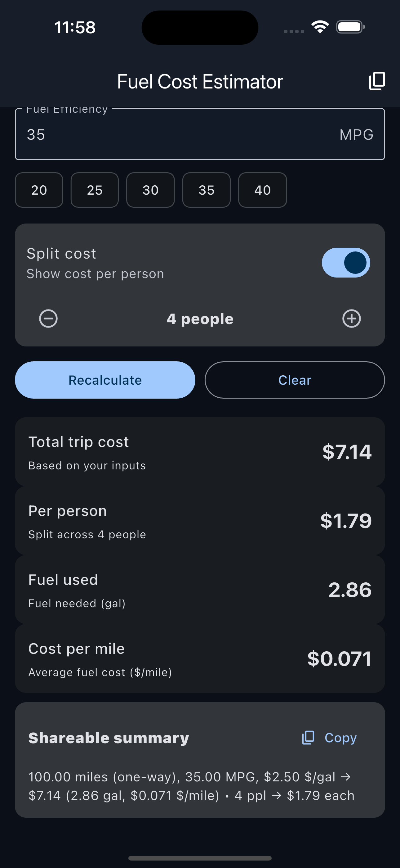Select the 40 MPG preset chip
This screenshot has width=400, height=868.
[x=262, y=190]
